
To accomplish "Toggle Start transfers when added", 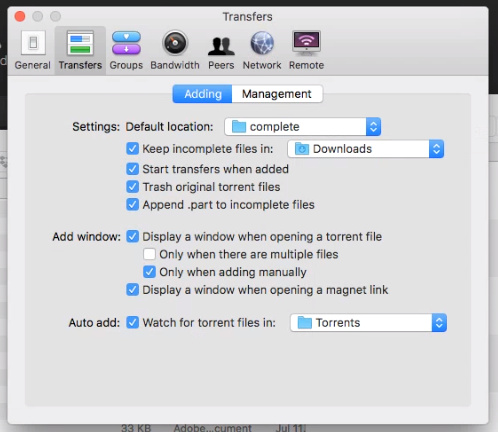I will [133, 169].
